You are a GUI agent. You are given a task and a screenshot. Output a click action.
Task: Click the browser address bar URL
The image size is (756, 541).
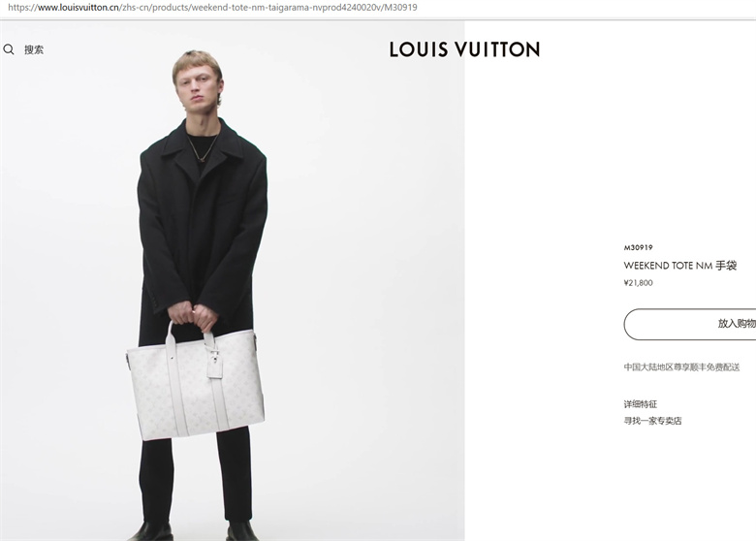pyautogui.click(x=212, y=7)
